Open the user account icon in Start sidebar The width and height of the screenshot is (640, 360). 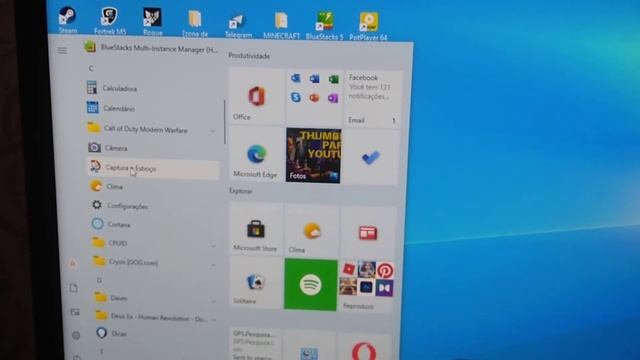click(72, 264)
